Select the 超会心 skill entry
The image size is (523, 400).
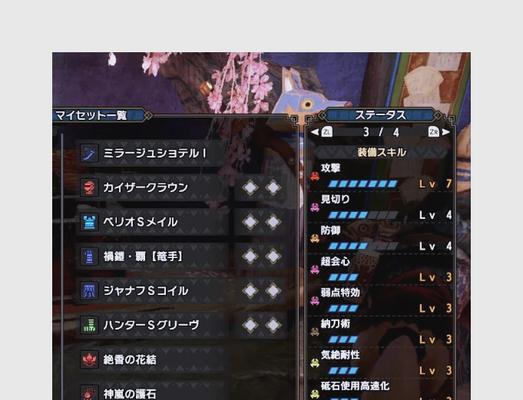click(381, 269)
